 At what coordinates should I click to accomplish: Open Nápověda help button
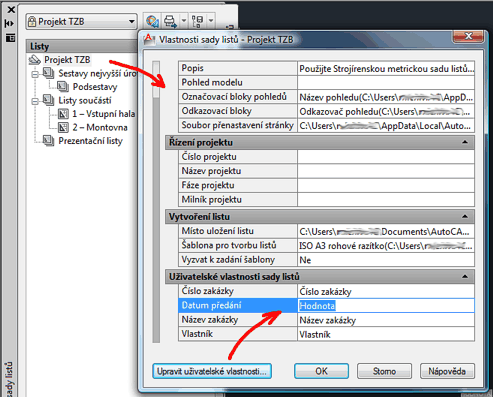click(447, 371)
